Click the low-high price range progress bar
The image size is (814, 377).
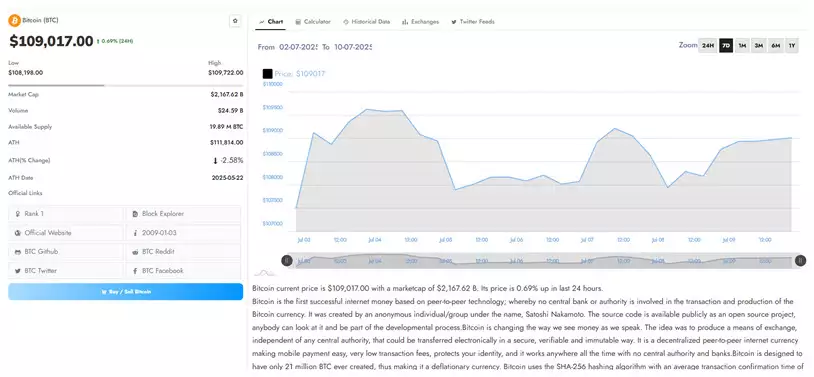point(126,85)
